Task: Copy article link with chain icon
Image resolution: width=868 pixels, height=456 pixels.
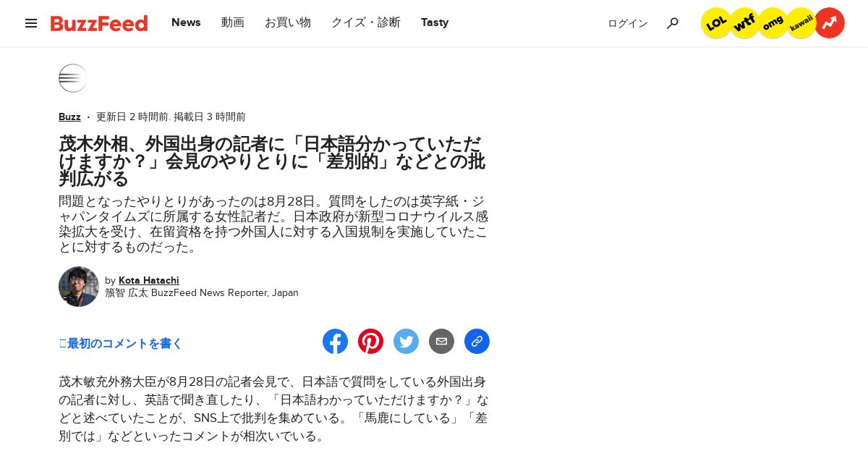Action: [x=477, y=342]
